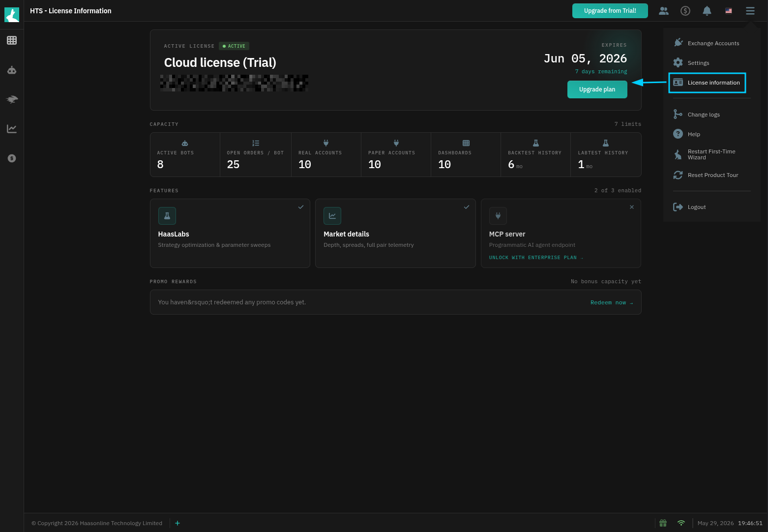The width and height of the screenshot is (768, 532).
Task: Change language via US flag icon
Action: point(729,11)
